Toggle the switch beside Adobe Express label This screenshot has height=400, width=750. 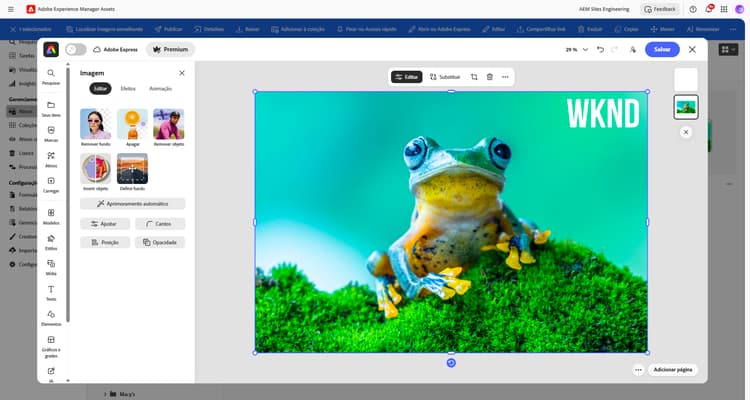[76, 49]
